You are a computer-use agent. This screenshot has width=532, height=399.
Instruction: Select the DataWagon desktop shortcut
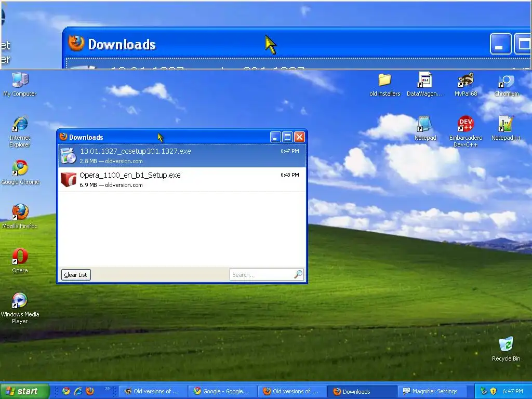(x=425, y=84)
